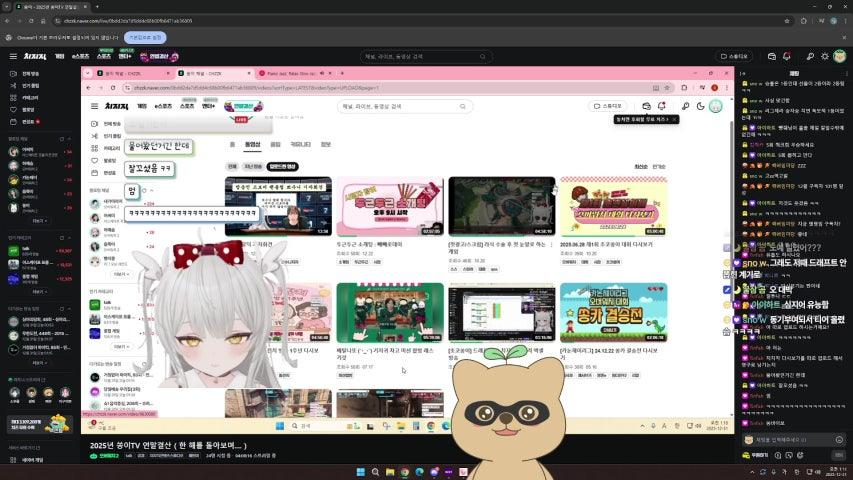Select the Piano Jazz tab in pink browser
Image resolution: width=853 pixels, height=480 pixels.
point(292,73)
